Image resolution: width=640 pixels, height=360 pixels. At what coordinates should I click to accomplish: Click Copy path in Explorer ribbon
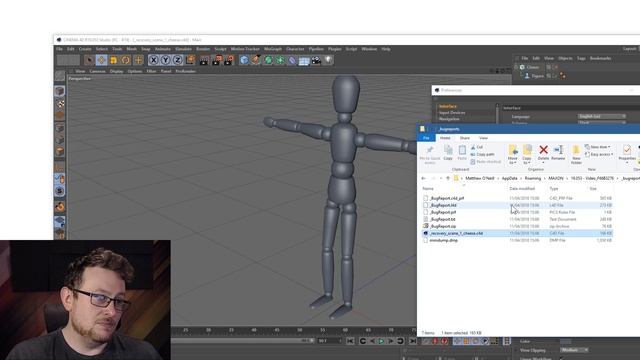[482, 154]
